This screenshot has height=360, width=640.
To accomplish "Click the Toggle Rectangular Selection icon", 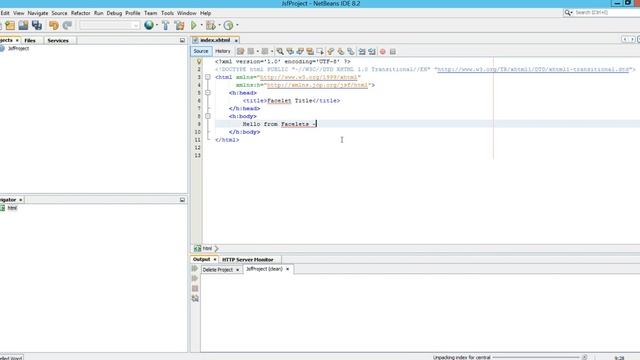I will [320, 51].
